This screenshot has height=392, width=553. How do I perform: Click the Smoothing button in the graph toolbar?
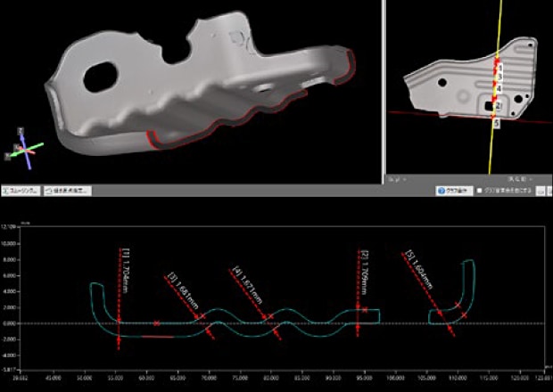[21, 191]
